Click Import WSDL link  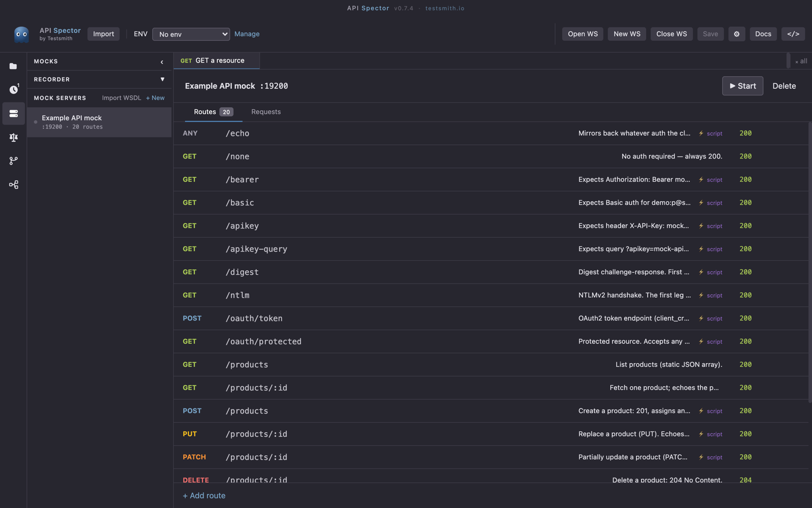[x=121, y=98]
